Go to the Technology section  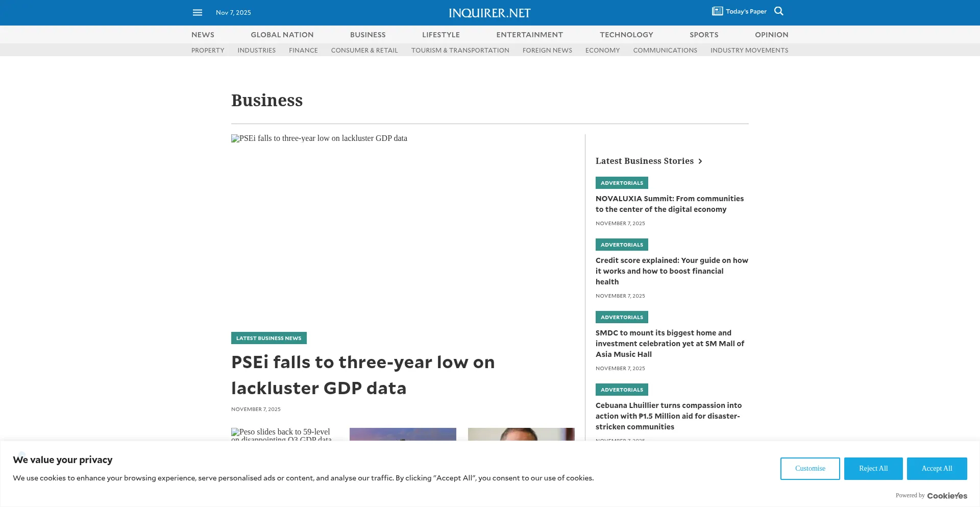tap(626, 35)
